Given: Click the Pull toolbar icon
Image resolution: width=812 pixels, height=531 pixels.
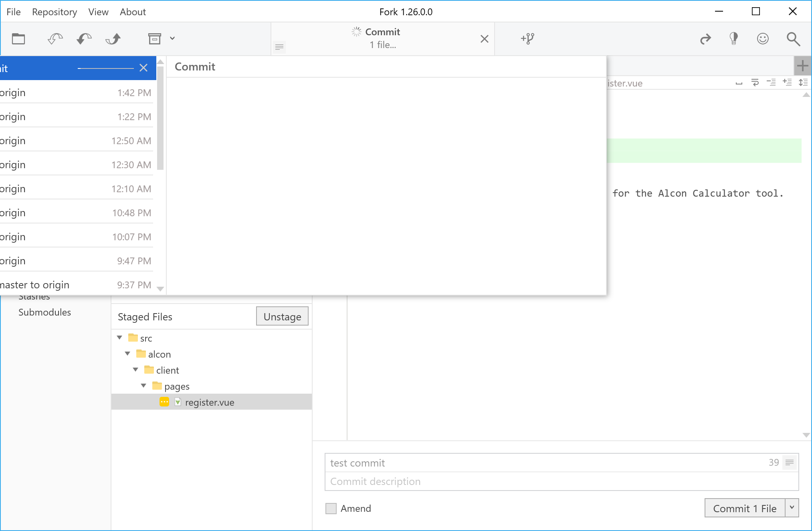Looking at the screenshot, I should 84,38.
